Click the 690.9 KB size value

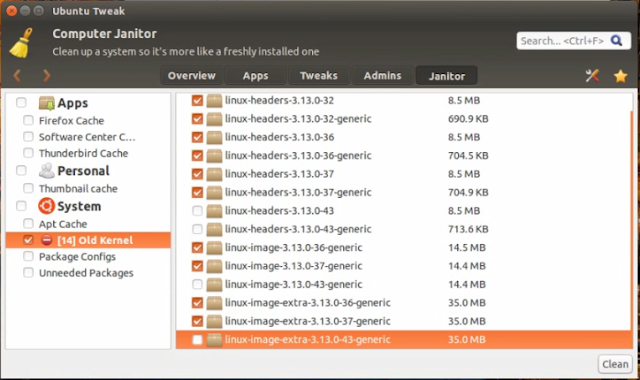tap(468, 119)
